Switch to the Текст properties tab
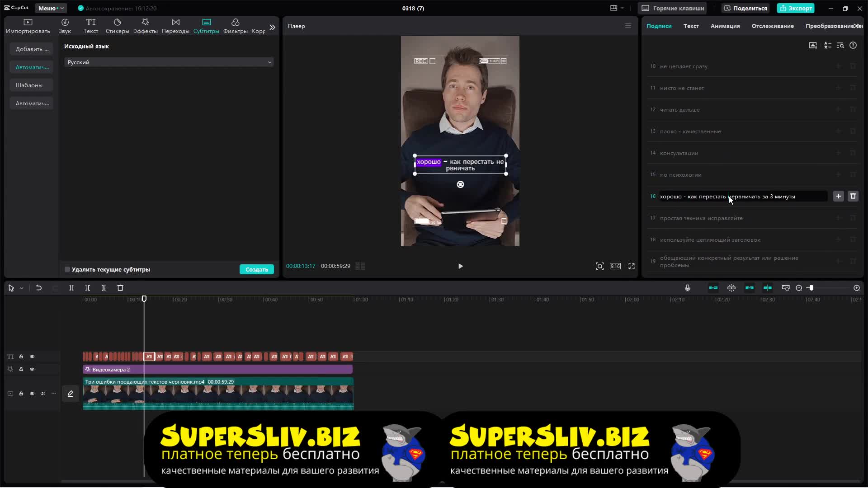Screen dimensions: 868x488 691,26
